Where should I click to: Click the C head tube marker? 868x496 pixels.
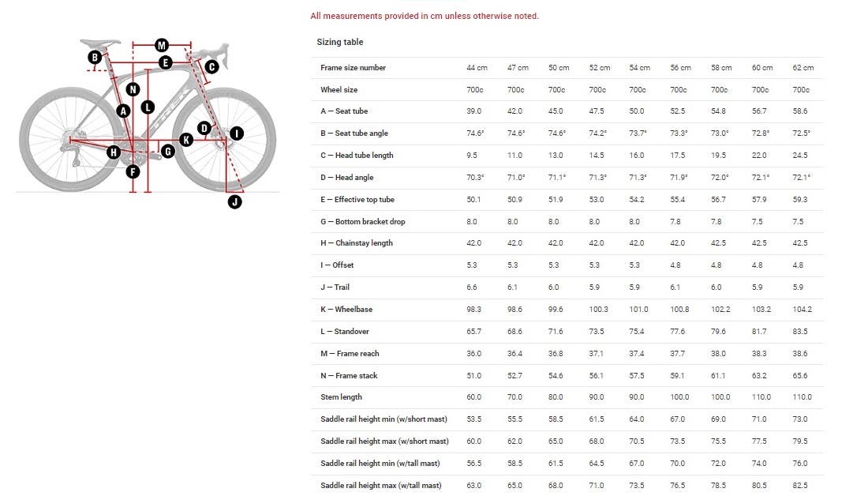pos(211,67)
